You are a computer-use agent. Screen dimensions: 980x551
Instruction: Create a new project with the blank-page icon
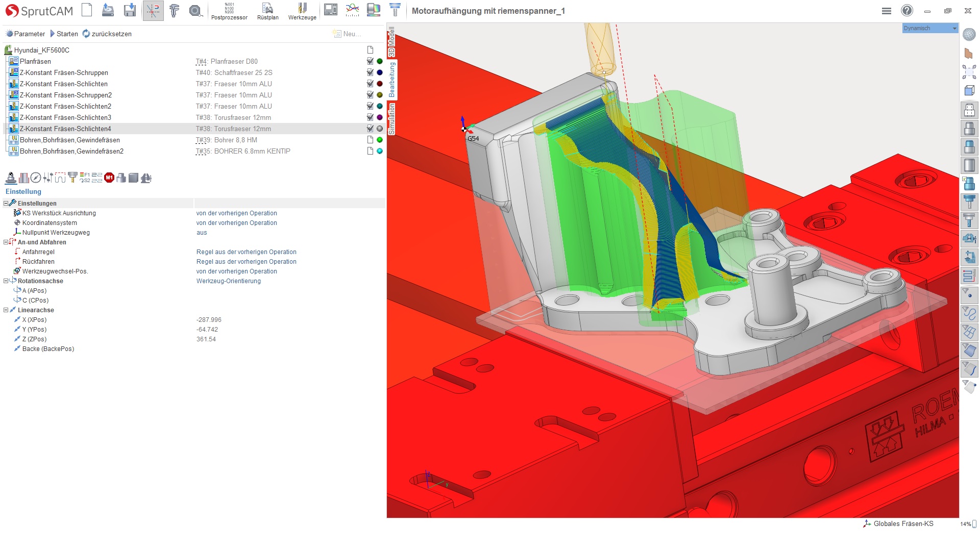pos(87,10)
